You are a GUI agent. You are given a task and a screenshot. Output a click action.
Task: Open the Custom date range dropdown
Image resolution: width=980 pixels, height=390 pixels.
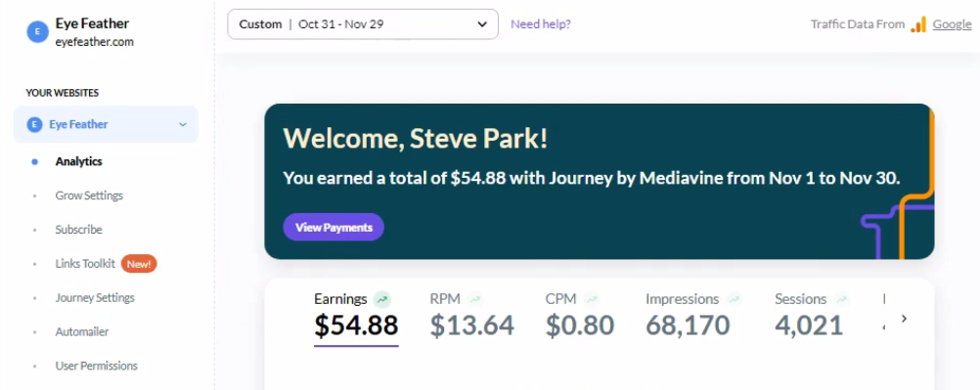(x=363, y=24)
